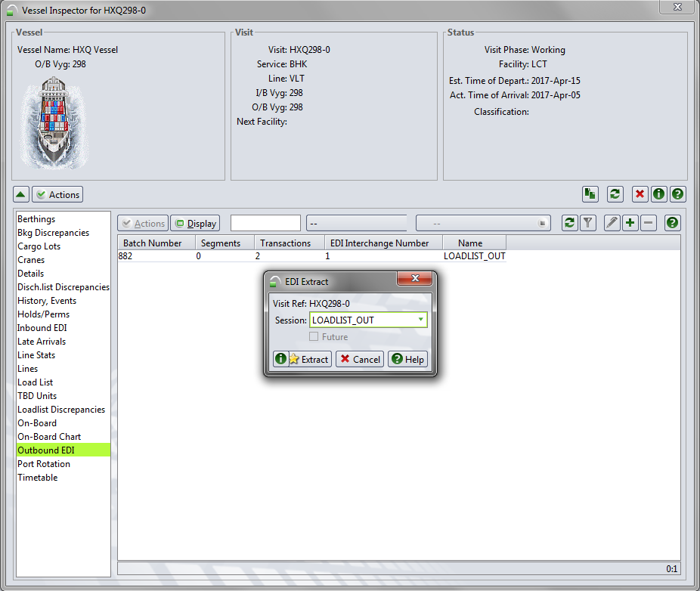This screenshot has width=700, height=591.
Task: Click the minus remove icon
Action: [x=648, y=223]
